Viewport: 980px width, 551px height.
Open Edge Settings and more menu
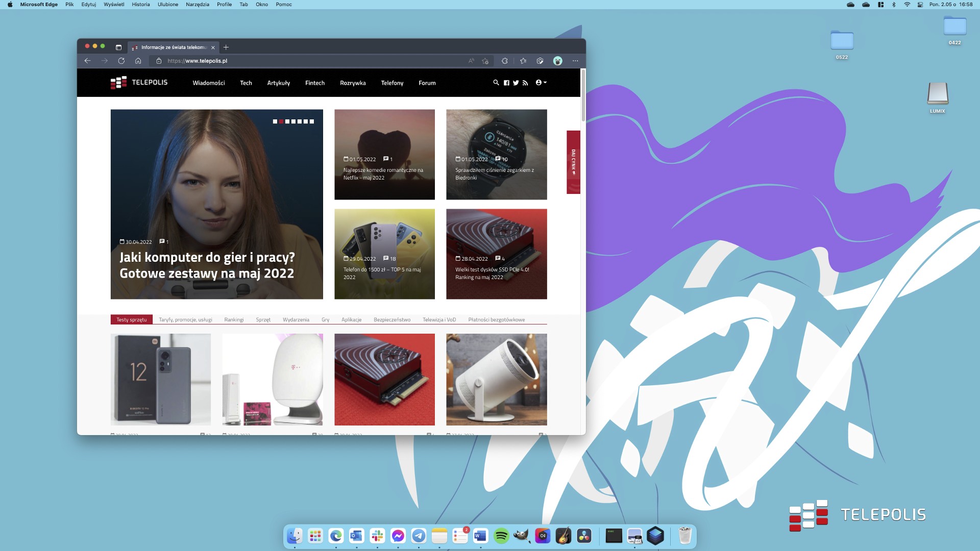coord(575,61)
